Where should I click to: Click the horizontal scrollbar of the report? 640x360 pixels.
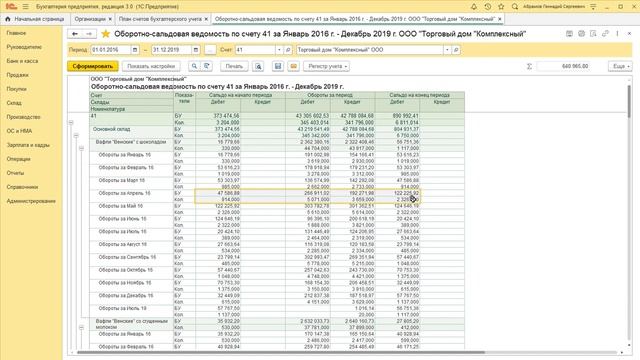(281, 352)
